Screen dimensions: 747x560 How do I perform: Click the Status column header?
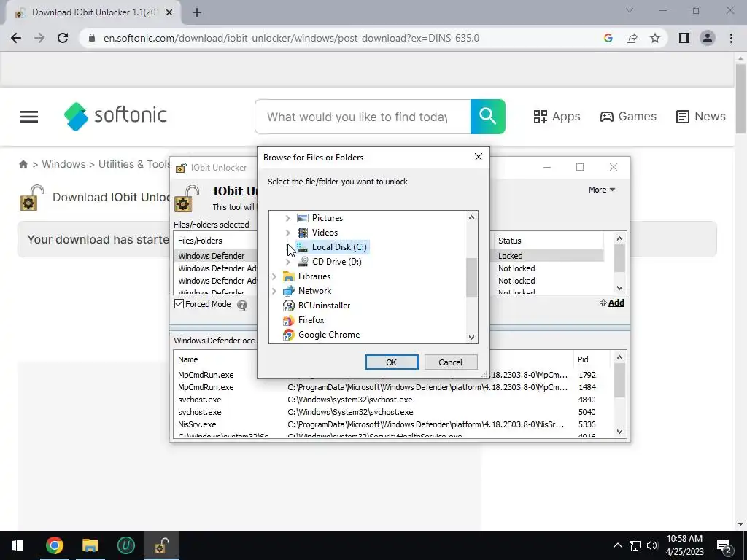[x=510, y=241]
